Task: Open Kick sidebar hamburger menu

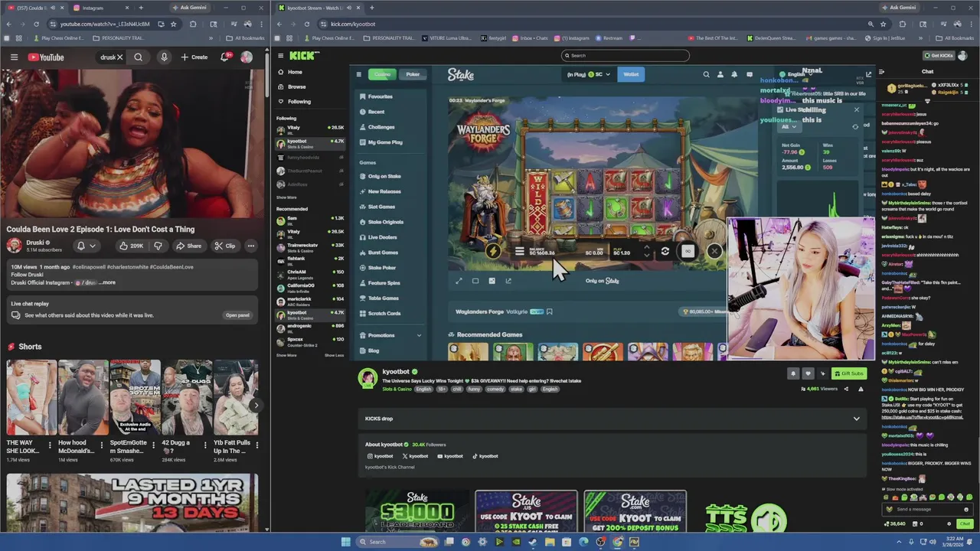Action: (x=280, y=56)
